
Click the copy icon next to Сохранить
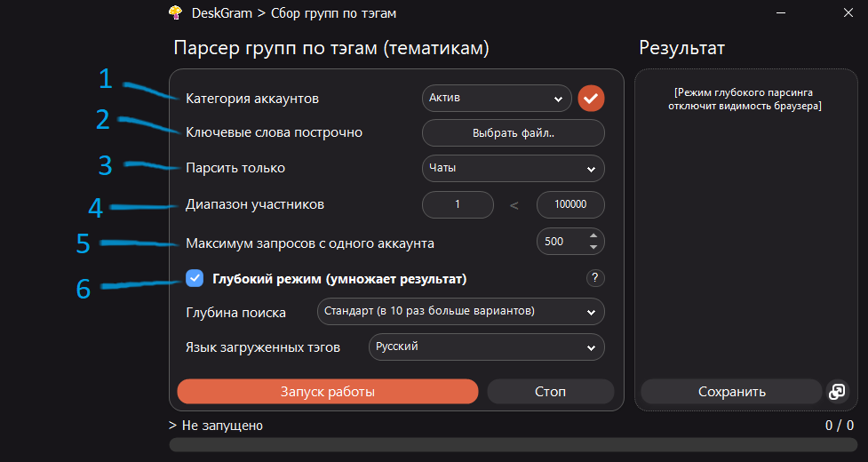coord(836,392)
